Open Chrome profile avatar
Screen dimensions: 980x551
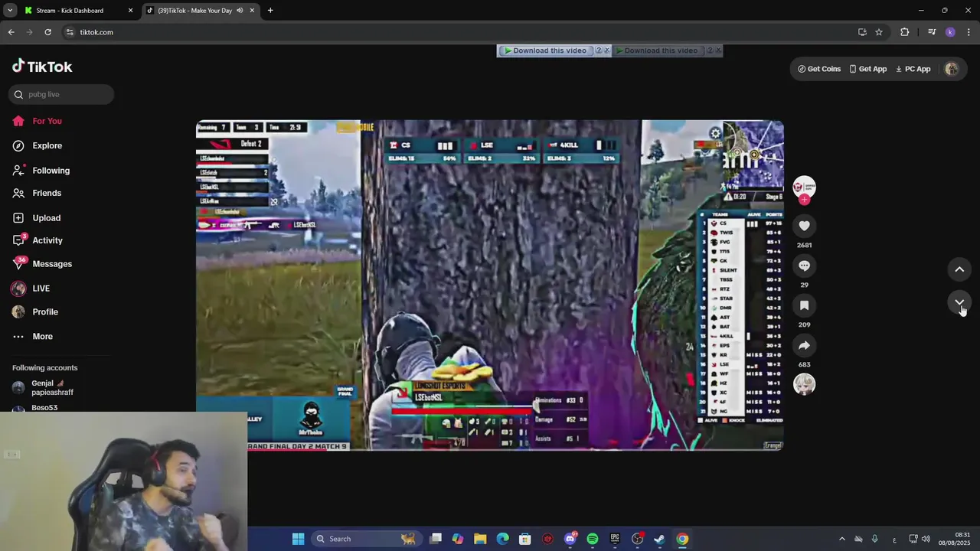coord(950,32)
